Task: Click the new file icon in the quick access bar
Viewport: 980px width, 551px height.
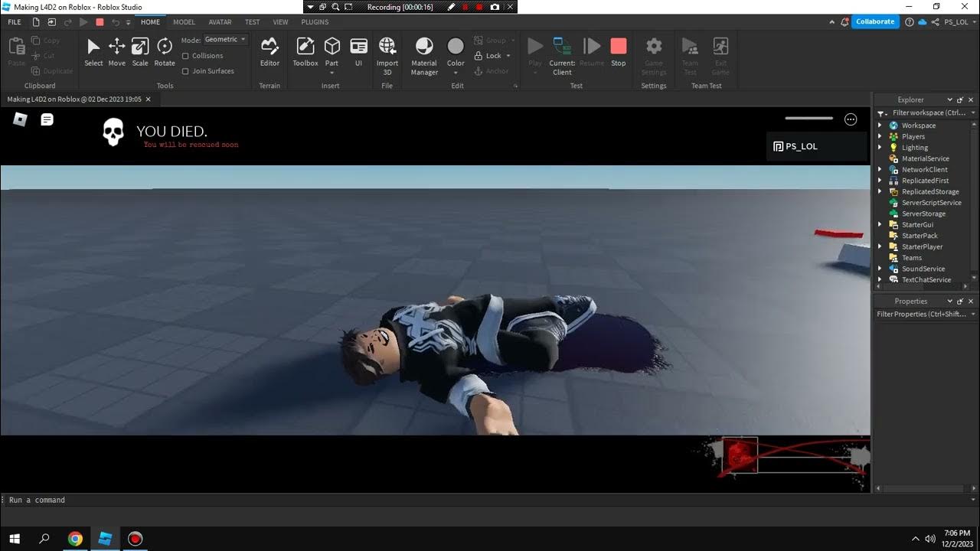Action: click(x=36, y=22)
